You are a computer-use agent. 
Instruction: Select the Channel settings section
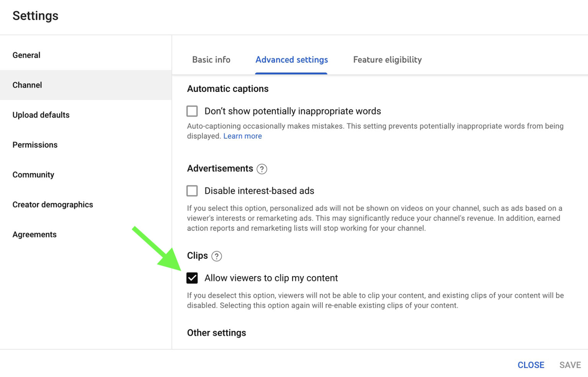coord(27,85)
